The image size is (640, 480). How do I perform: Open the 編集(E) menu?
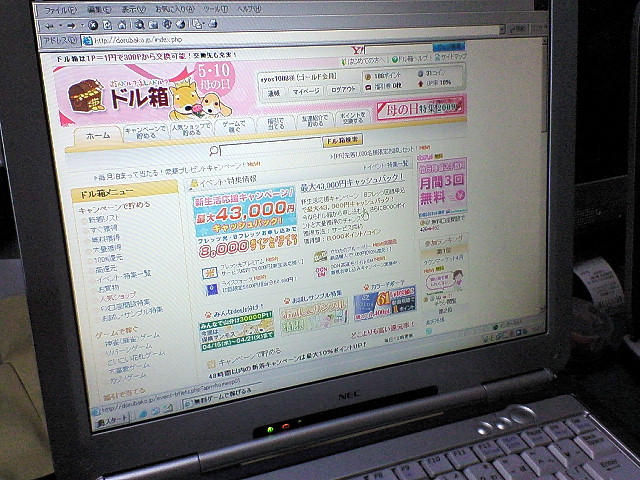[99, 10]
